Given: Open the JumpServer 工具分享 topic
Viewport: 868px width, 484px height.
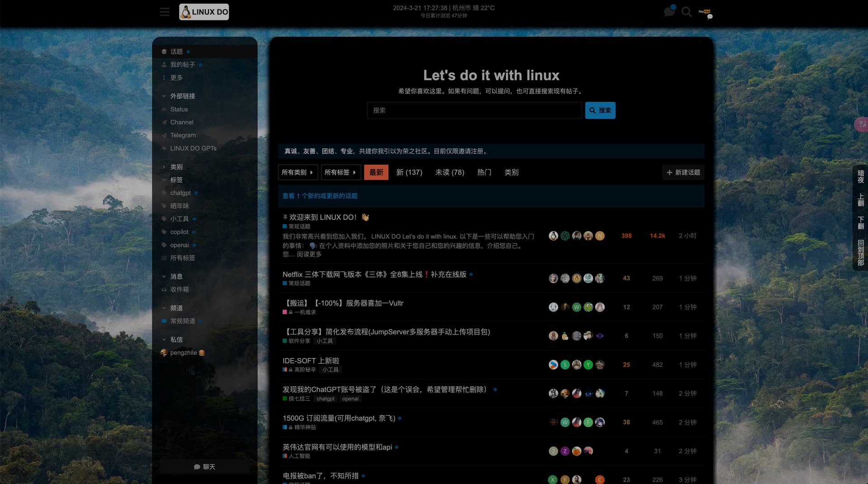Looking at the screenshot, I should pos(387,332).
